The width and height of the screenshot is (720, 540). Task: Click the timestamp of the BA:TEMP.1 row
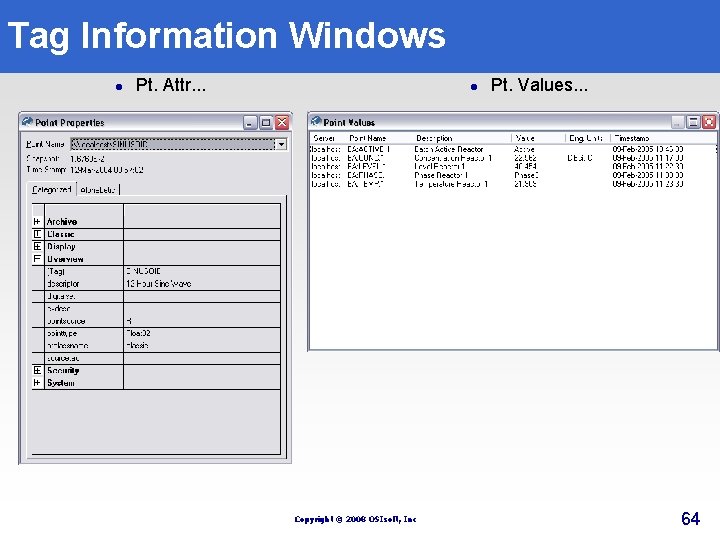648,184
